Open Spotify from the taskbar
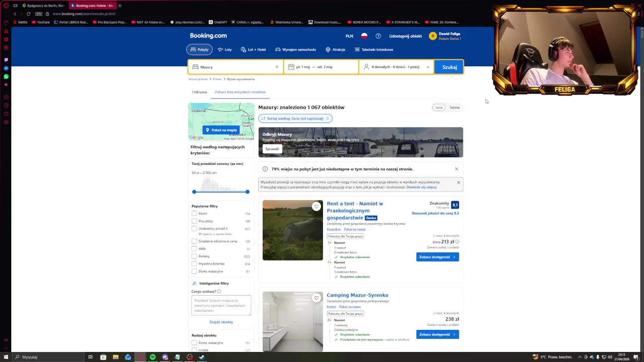The height and width of the screenshot is (362, 644). tap(152, 357)
